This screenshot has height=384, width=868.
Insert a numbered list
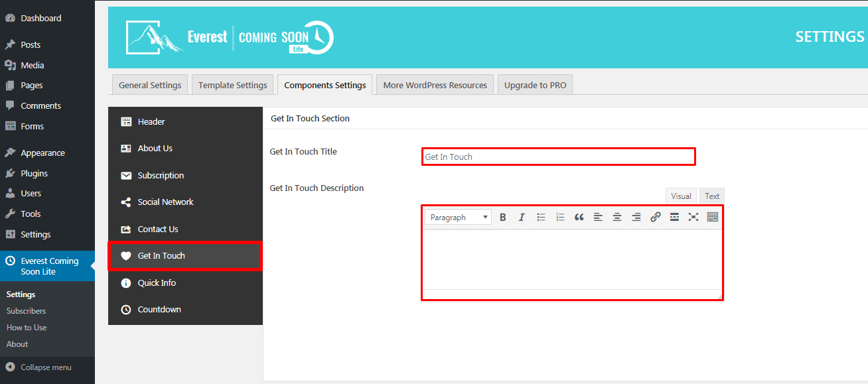(x=560, y=217)
